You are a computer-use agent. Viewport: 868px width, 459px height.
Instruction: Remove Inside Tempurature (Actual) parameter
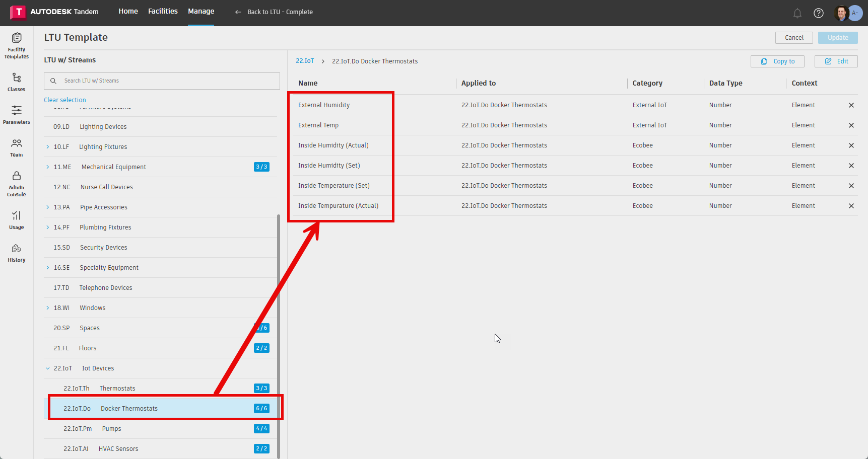(x=851, y=206)
